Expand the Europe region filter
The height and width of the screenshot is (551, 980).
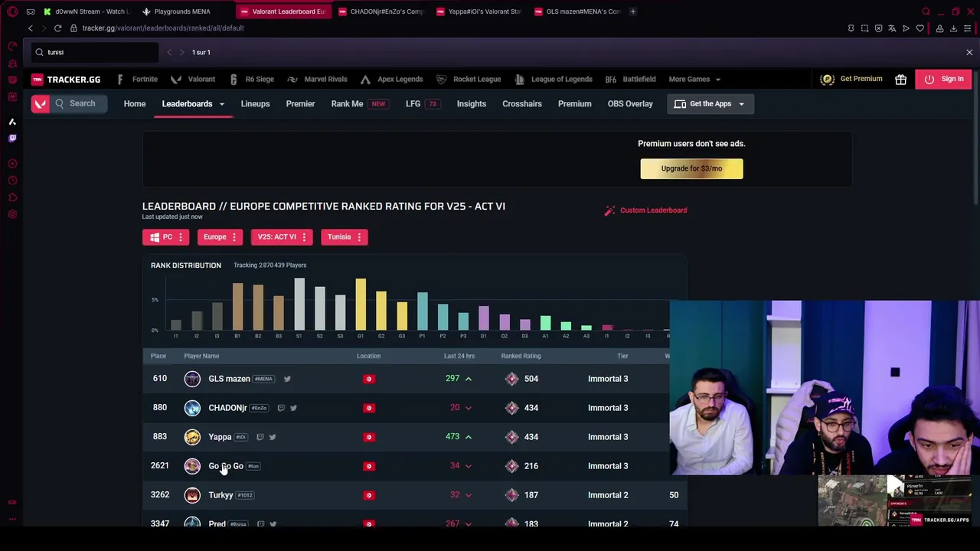[x=220, y=237]
